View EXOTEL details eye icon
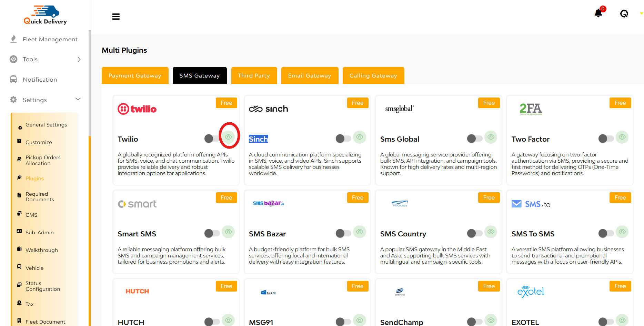 [622, 320]
